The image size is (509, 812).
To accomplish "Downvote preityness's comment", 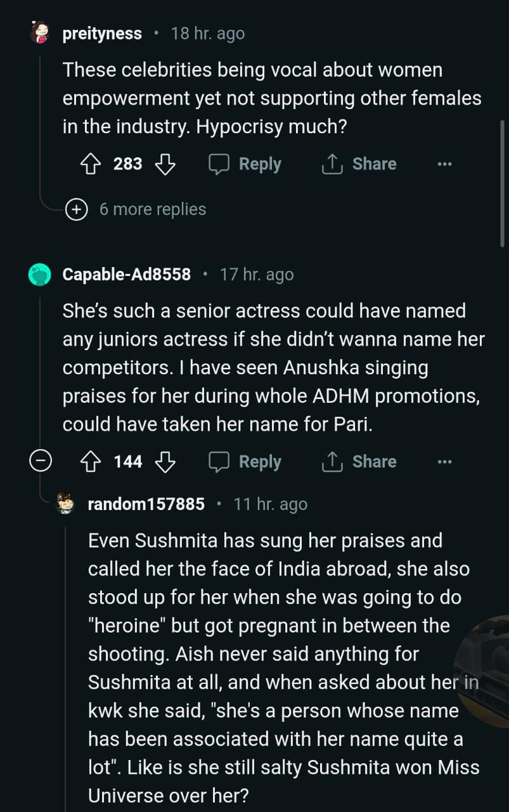I will (x=165, y=164).
